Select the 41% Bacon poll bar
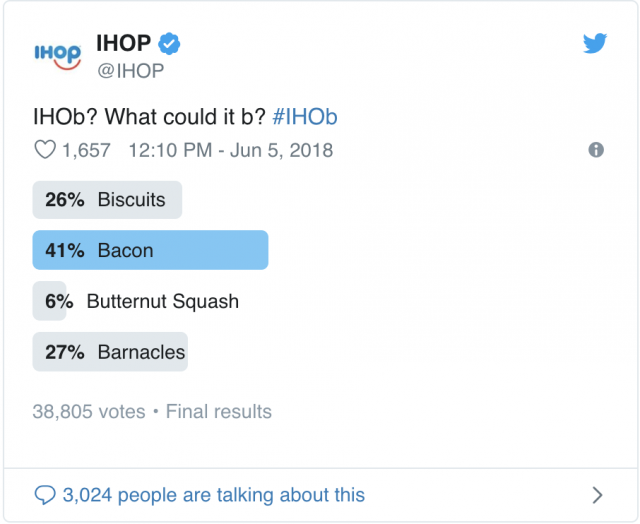The image size is (640, 524). [x=150, y=250]
